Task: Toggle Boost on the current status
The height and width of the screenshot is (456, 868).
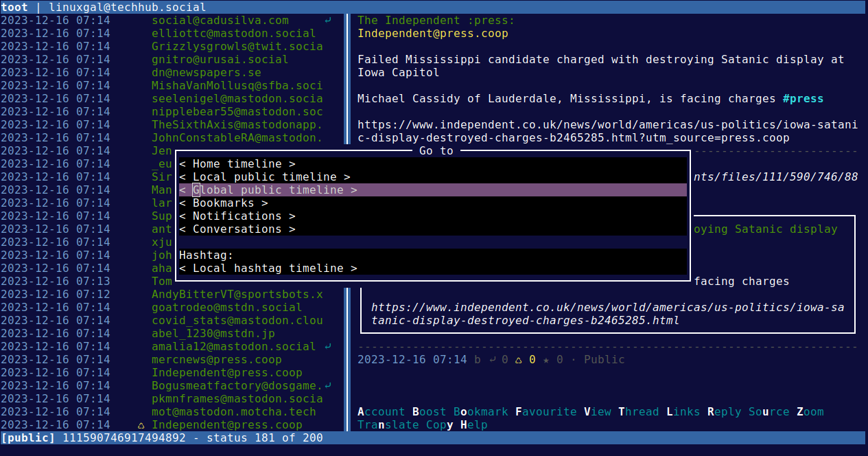Action: (429, 411)
